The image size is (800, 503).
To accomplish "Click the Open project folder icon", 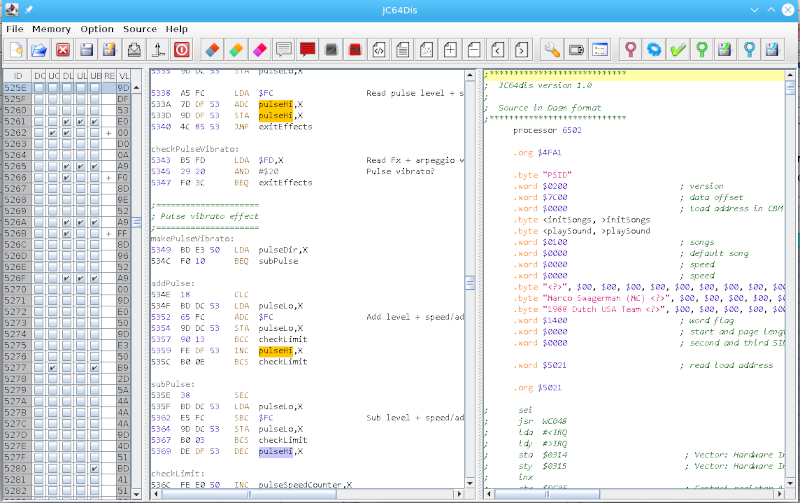I will [x=39, y=49].
